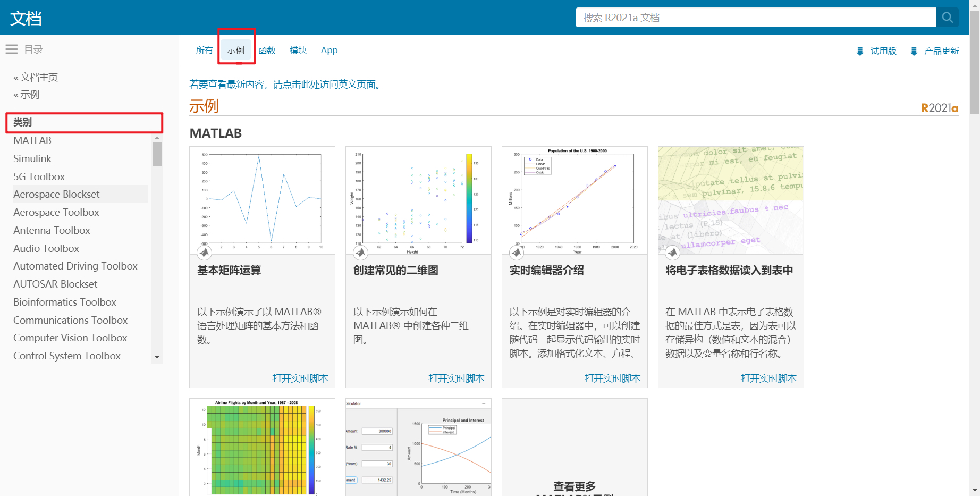Select Communications Toolbox category
Image resolution: width=980 pixels, height=496 pixels.
tap(71, 321)
